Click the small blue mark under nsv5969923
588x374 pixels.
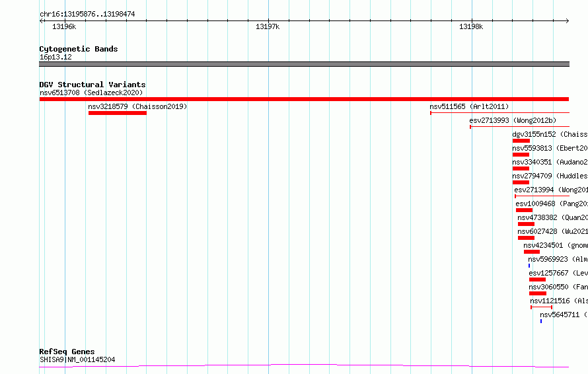(529, 266)
